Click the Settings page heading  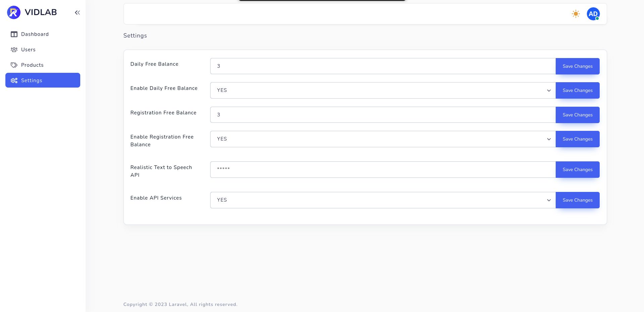(135, 36)
